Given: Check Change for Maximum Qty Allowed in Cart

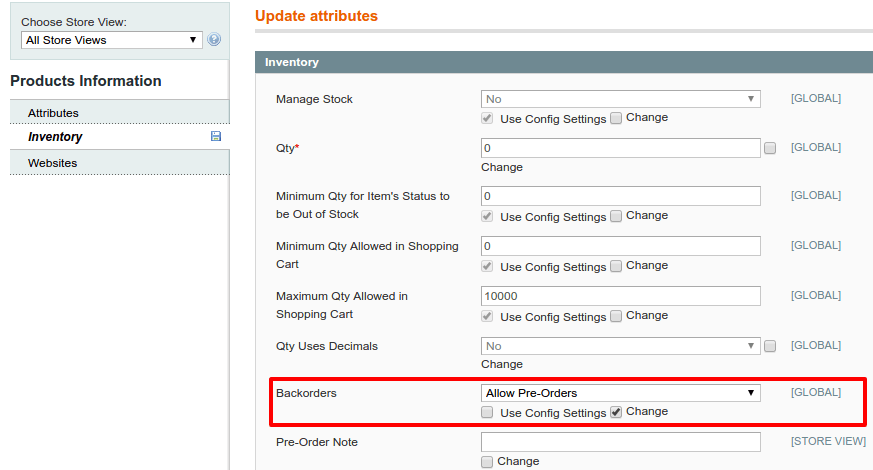Looking at the screenshot, I should (616, 316).
